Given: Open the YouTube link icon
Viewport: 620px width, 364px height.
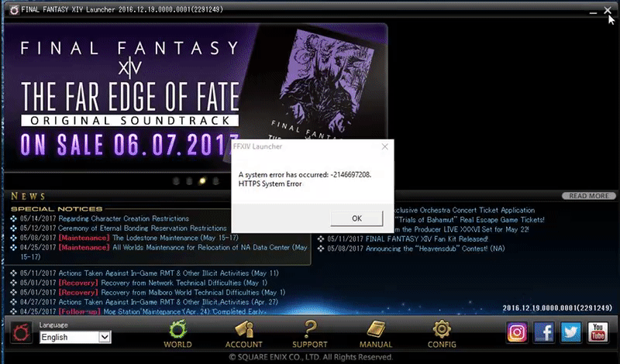Looking at the screenshot, I should point(598,332).
